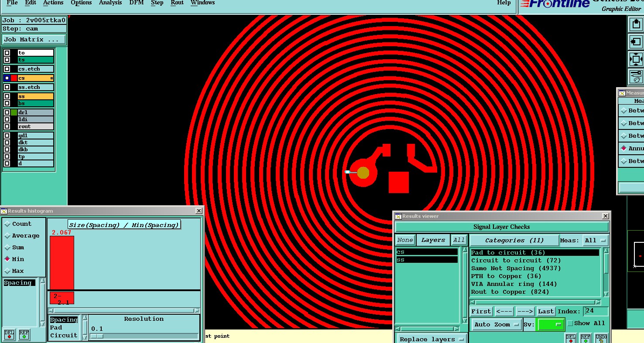Select Pad in histogram attribute list
Image resolution: width=644 pixels, height=343 pixels.
(x=56, y=328)
